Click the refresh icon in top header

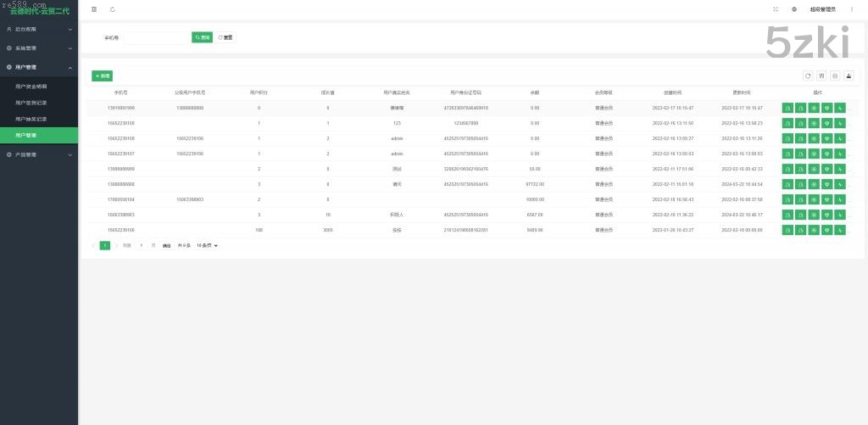coord(113,9)
